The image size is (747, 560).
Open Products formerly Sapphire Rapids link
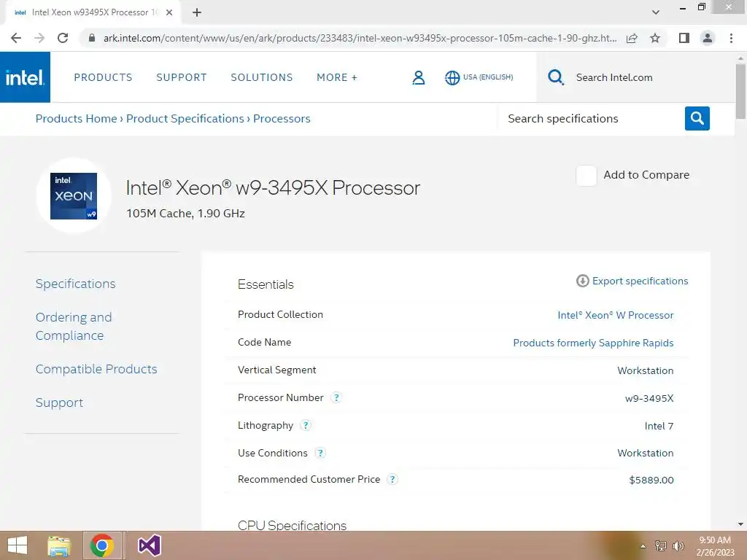[593, 343]
